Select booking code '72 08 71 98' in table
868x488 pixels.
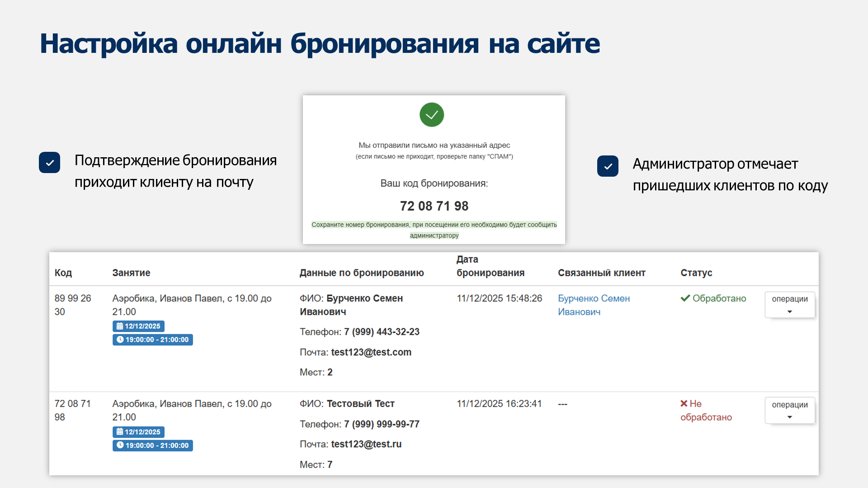pyautogui.click(x=73, y=410)
